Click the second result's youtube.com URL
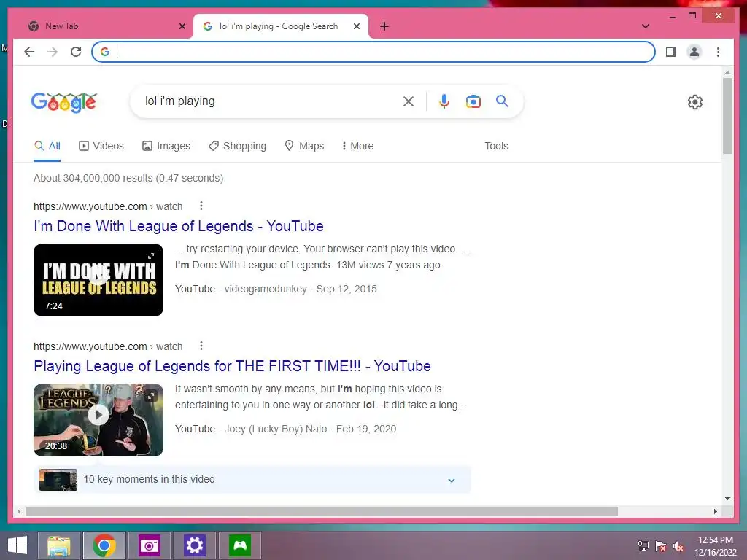 [108, 346]
